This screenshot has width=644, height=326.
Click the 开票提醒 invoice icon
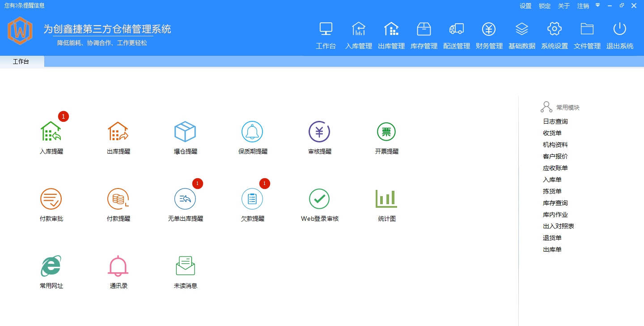click(x=386, y=132)
